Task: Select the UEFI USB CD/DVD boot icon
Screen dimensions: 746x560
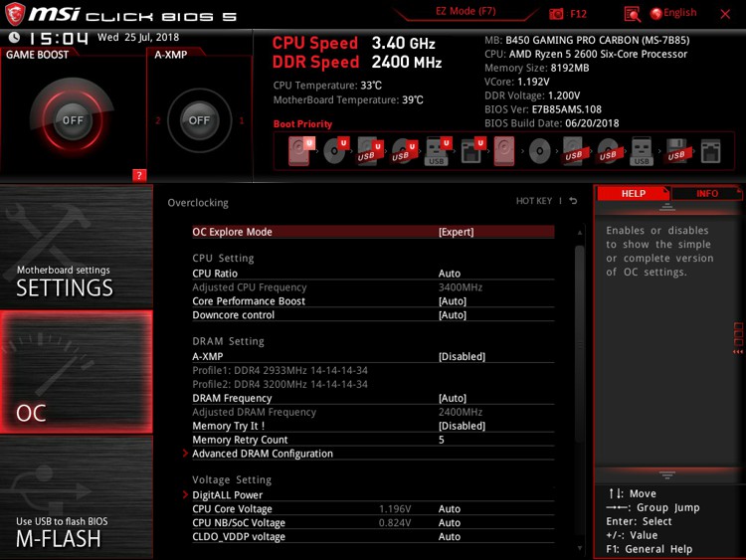Action: pos(404,151)
